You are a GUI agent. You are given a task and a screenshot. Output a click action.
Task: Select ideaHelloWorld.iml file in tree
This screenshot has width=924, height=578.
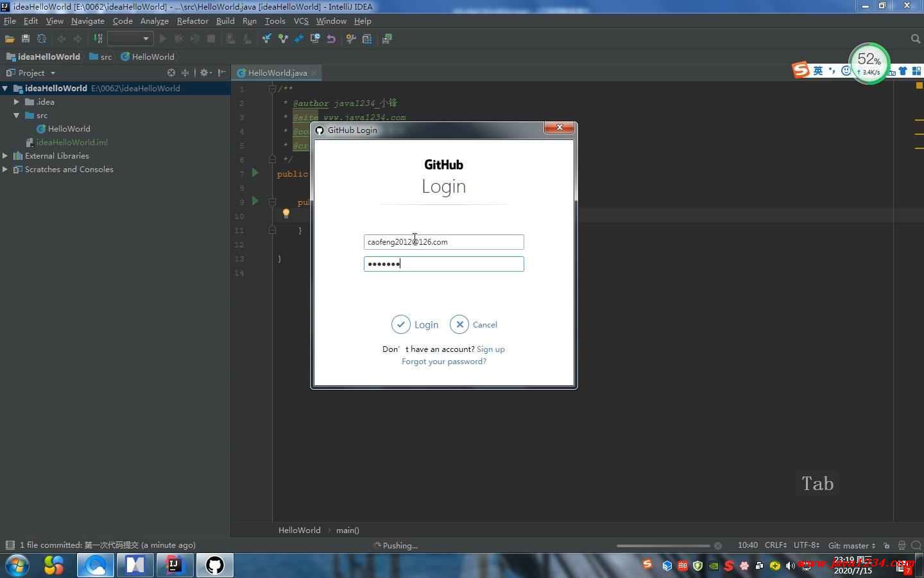66,143
